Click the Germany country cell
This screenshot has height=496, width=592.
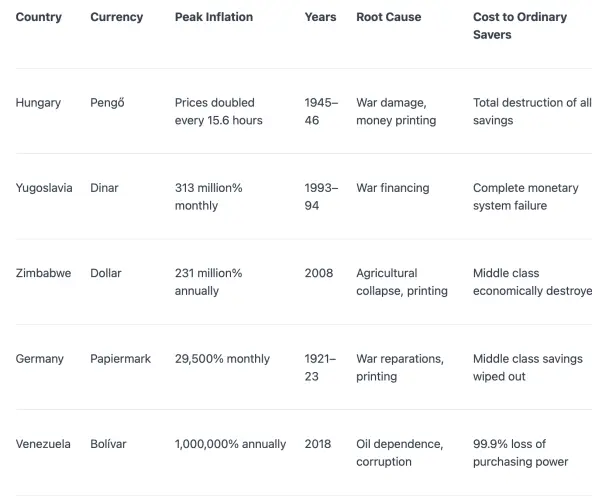pos(40,359)
